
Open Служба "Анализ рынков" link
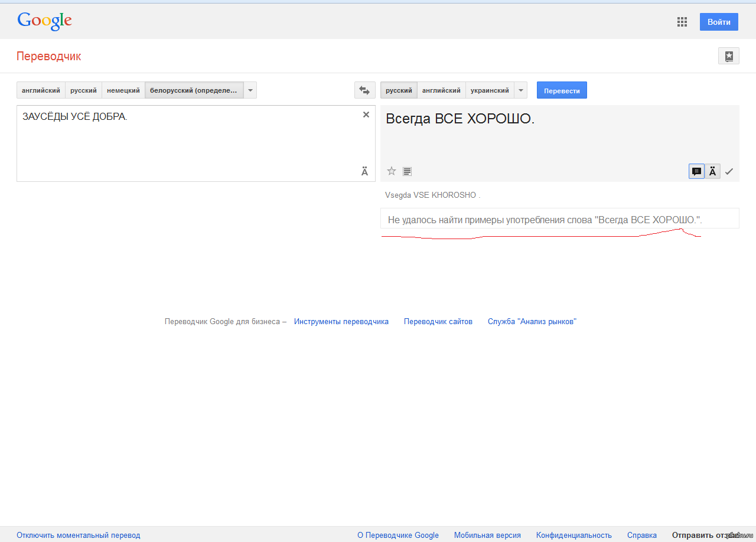pyautogui.click(x=532, y=322)
